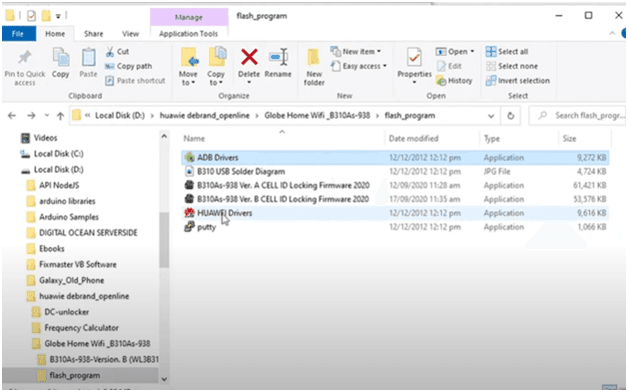The width and height of the screenshot is (628, 392).
Task: Select Local Disk (C:) in sidebar
Action: [52, 154]
